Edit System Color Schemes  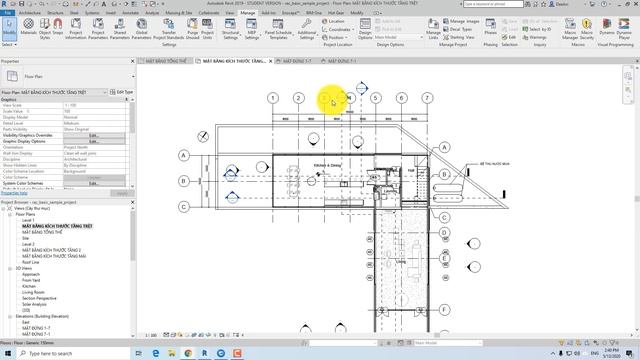(94, 183)
